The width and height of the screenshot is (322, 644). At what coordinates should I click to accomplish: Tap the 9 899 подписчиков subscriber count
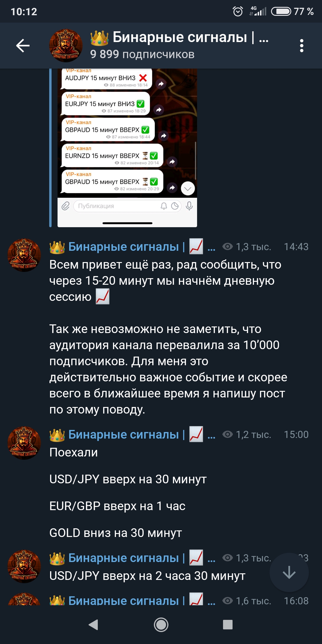142,54
